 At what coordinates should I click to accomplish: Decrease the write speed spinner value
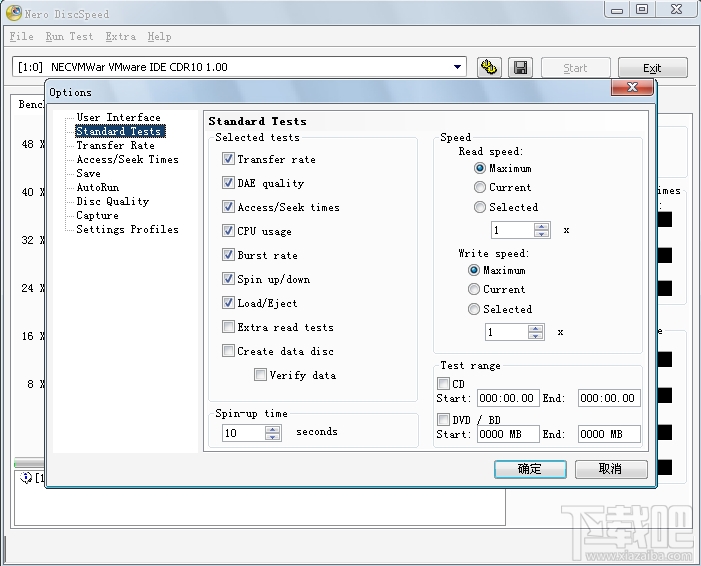[535, 335]
